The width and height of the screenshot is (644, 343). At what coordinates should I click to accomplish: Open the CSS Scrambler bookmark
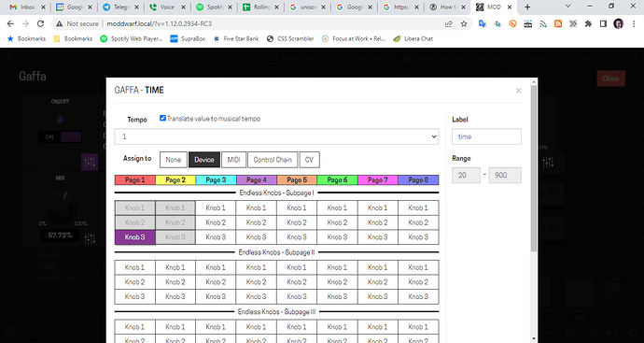[x=290, y=38]
